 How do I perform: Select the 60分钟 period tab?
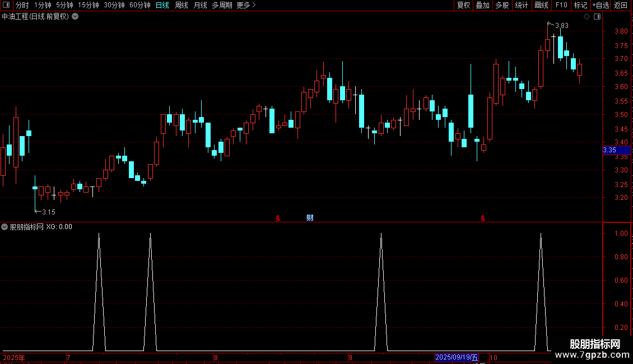(x=140, y=5)
